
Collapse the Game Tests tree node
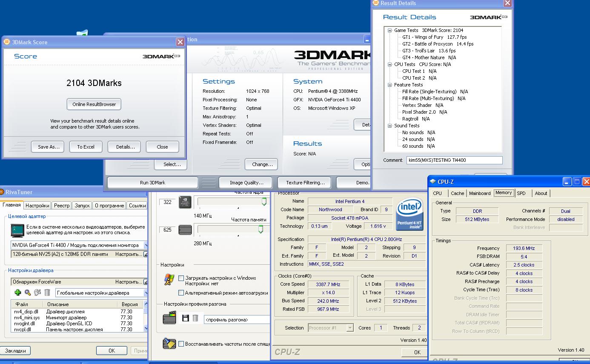(x=390, y=30)
